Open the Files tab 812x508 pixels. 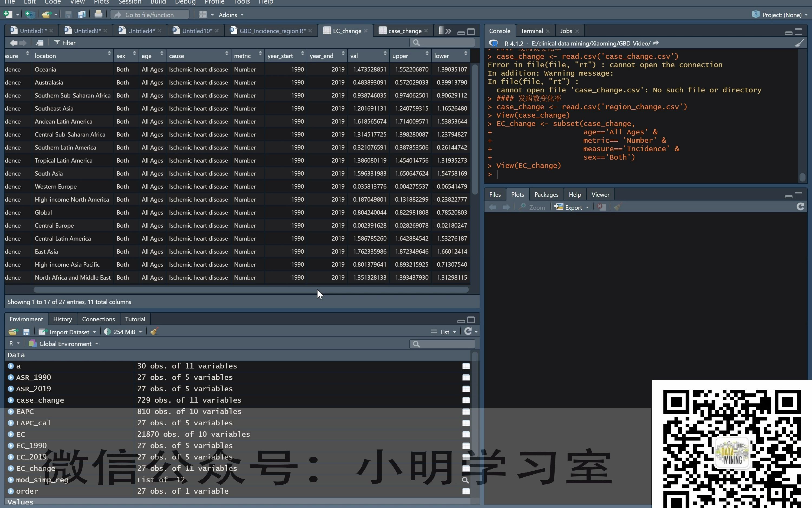pyautogui.click(x=495, y=195)
